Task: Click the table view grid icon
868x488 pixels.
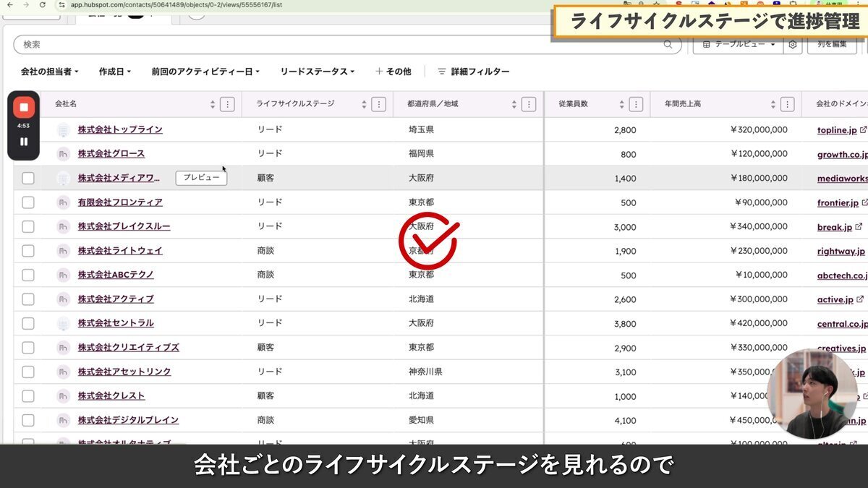Action: click(706, 44)
